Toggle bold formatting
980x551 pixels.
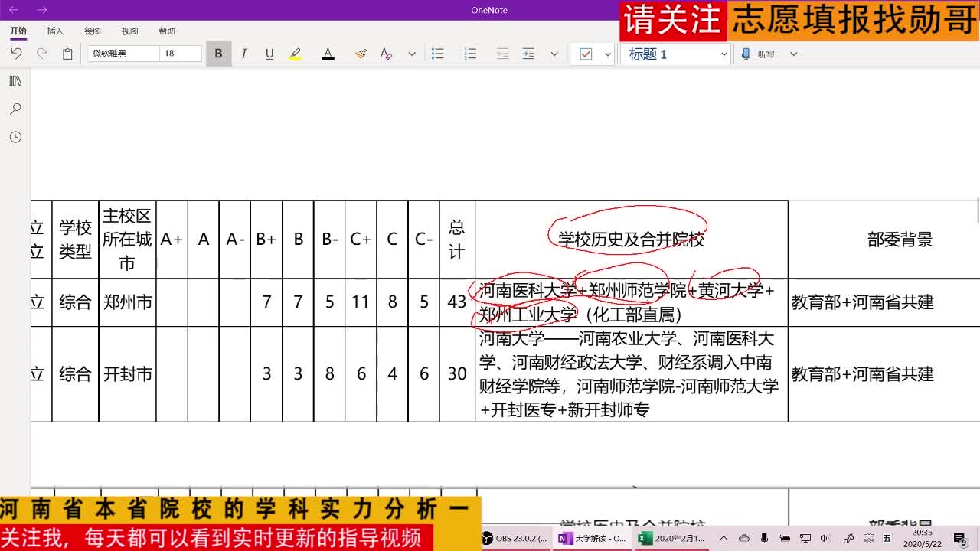(218, 54)
